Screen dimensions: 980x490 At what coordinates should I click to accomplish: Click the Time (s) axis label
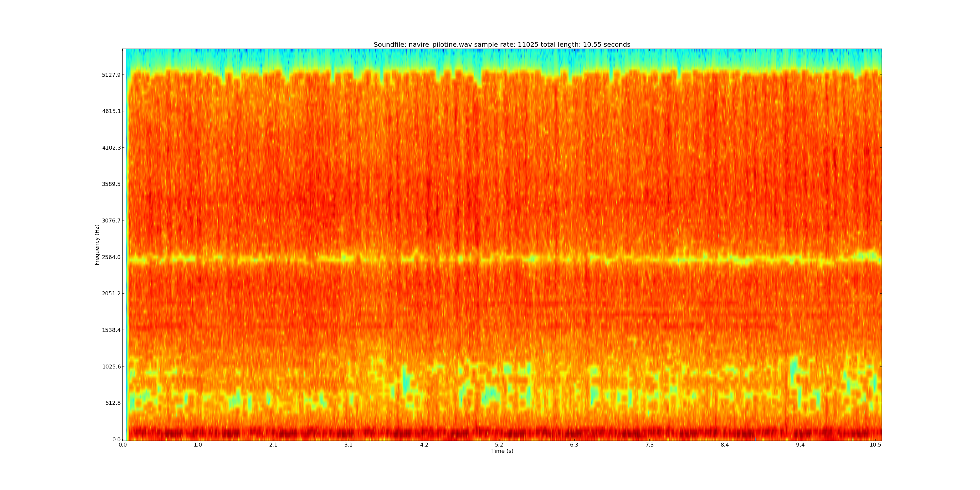[x=502, y=451]
